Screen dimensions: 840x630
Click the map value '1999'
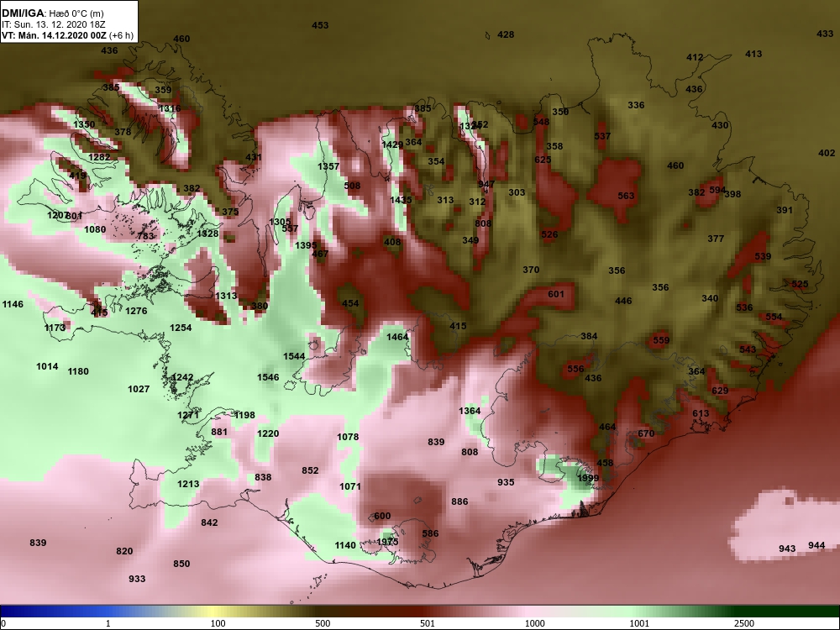tap(588, 479)
